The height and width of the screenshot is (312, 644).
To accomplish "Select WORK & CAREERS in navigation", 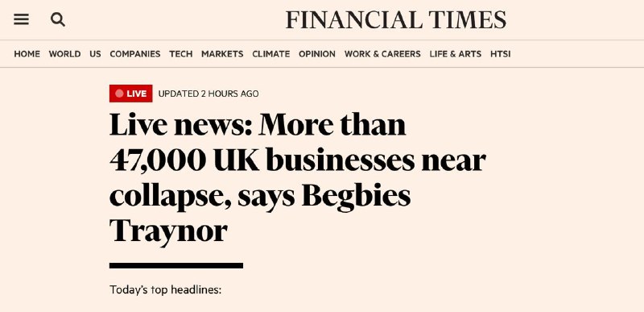I will 382,54.
